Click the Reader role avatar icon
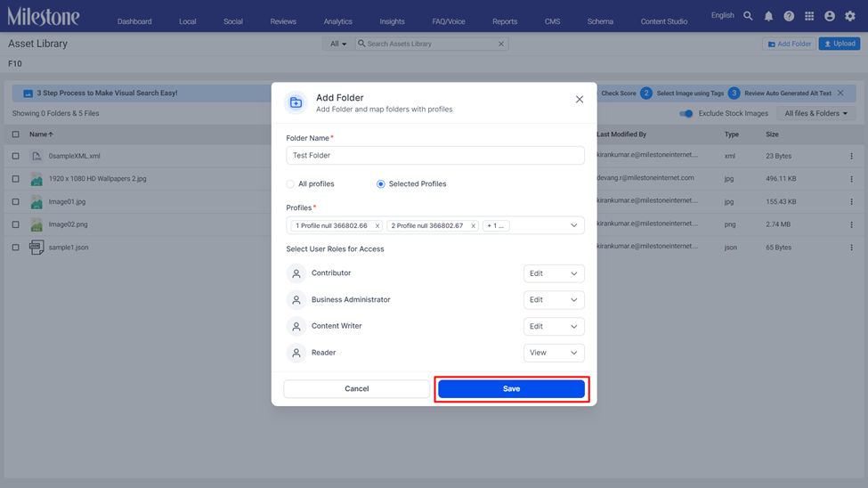 pos(296,353)
